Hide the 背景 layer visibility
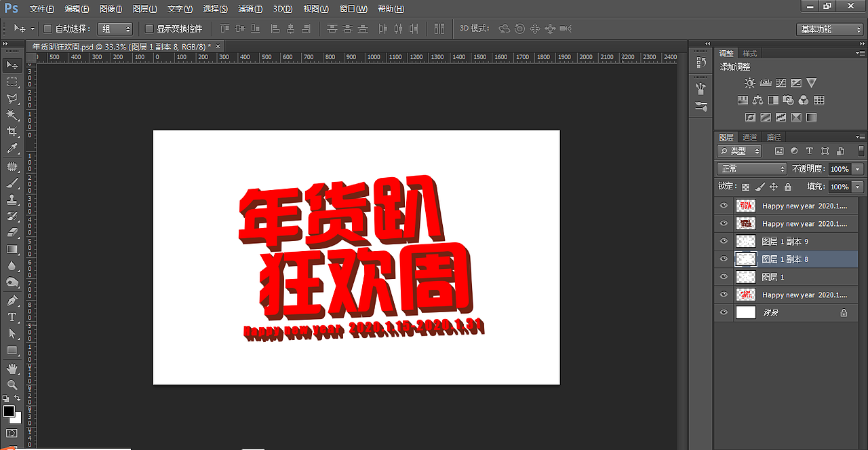The image size is (868, 450). coord(724,312)
